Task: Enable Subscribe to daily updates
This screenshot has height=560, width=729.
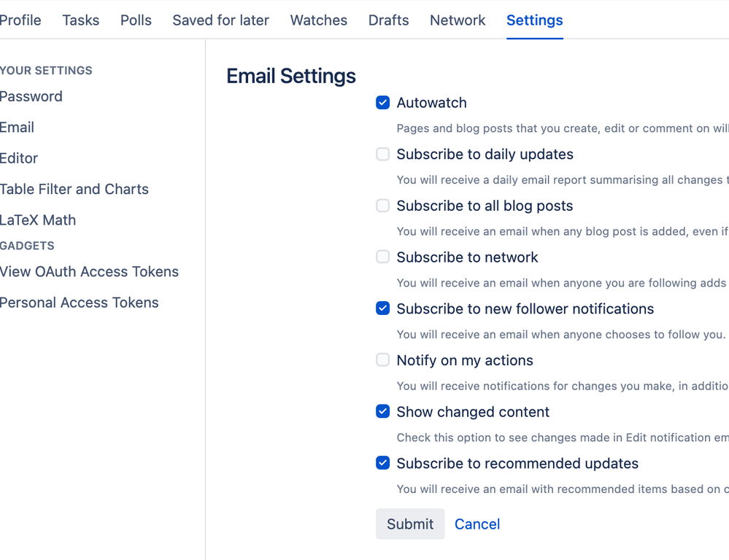Action: coord(382,155)
